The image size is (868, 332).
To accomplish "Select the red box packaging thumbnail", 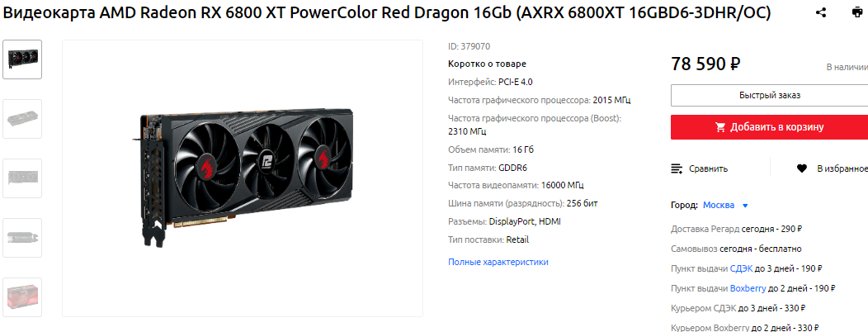I will click(22, 296).
